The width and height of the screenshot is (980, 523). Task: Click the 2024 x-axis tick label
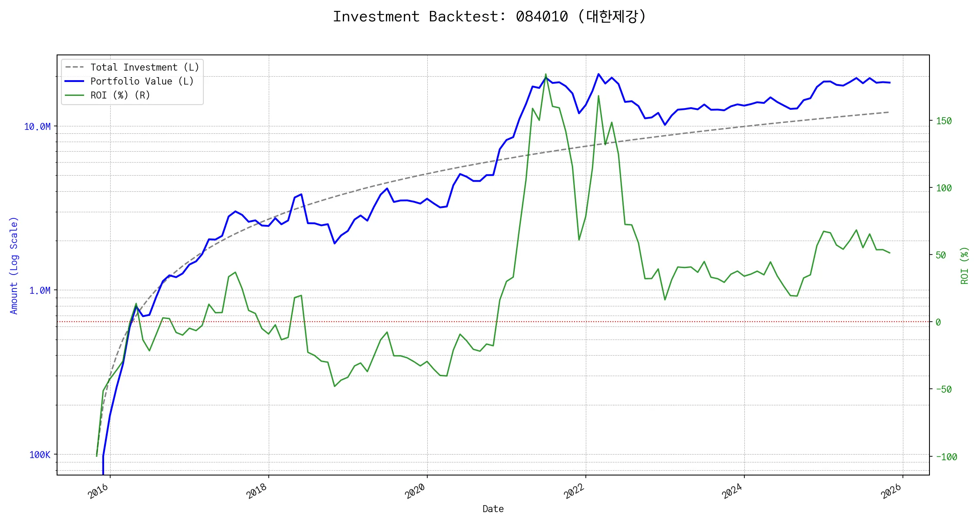coord(732,491)
